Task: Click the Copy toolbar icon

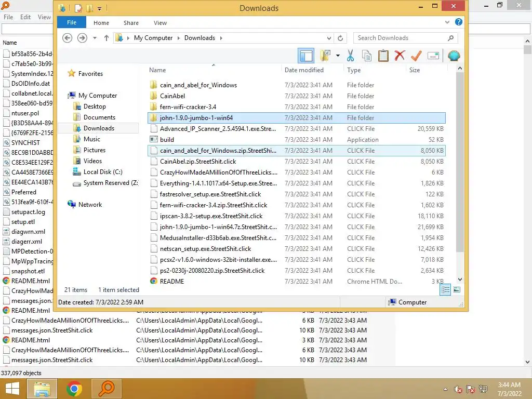Action: click(367, 56)
